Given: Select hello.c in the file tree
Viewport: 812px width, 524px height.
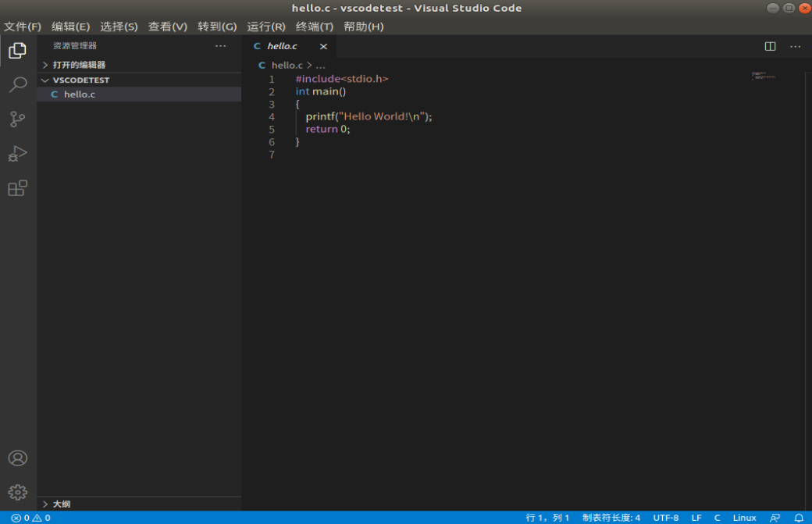Looking at the screenshot, I should (139, 94).
